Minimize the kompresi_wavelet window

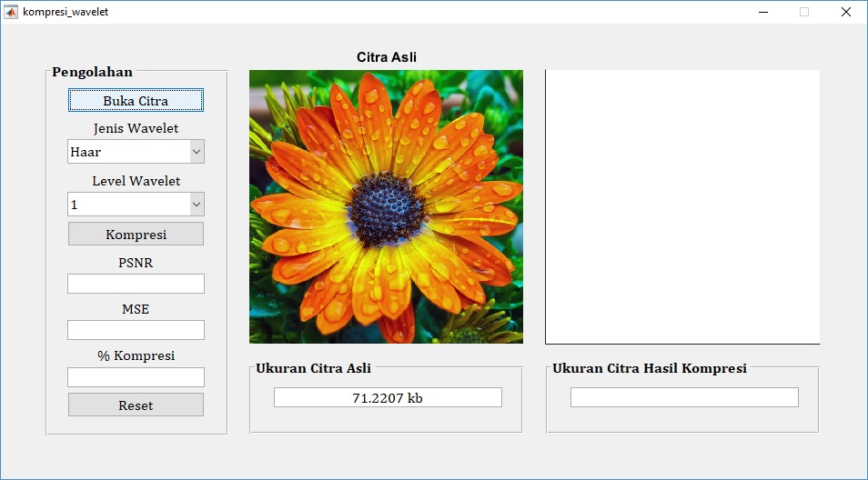point(762,12)
